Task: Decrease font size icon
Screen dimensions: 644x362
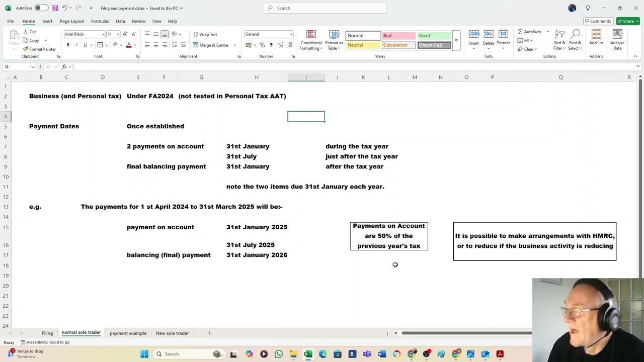Action: point(133,34)
